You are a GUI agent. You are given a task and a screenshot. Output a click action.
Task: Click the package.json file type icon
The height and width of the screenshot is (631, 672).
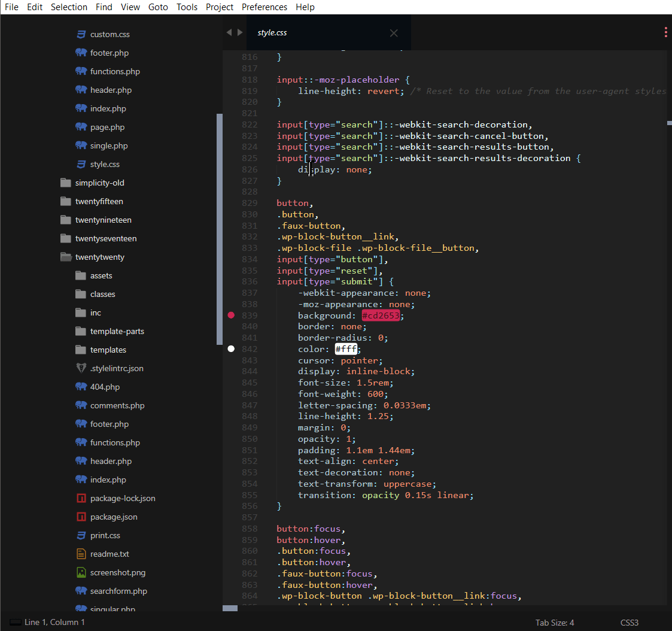(x=81, y=516)
